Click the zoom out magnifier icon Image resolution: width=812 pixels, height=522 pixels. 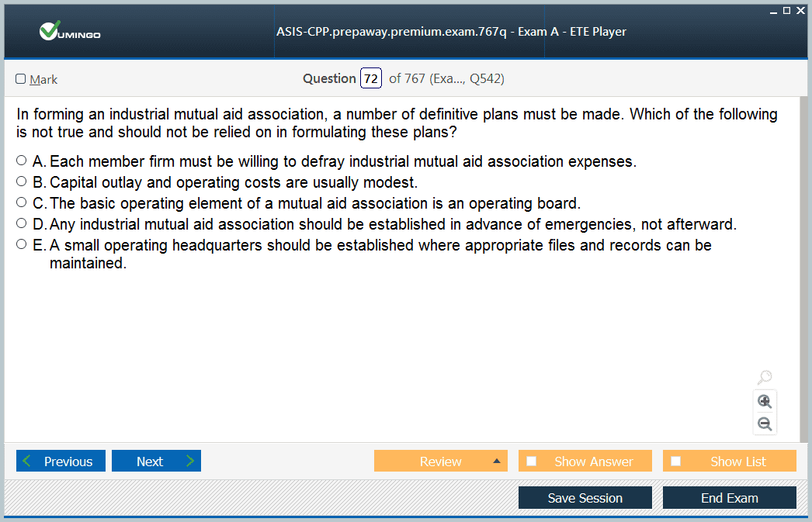tap(765, 424)
